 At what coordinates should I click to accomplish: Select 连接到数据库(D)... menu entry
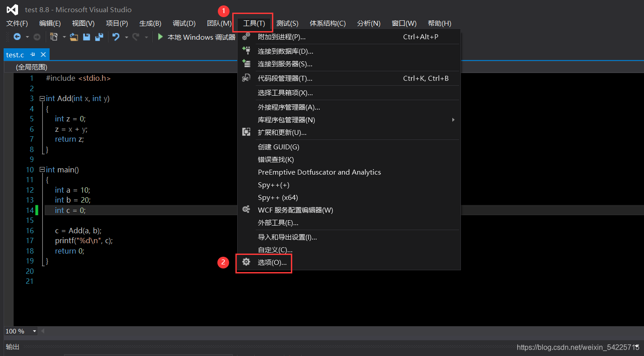(349, 51)
